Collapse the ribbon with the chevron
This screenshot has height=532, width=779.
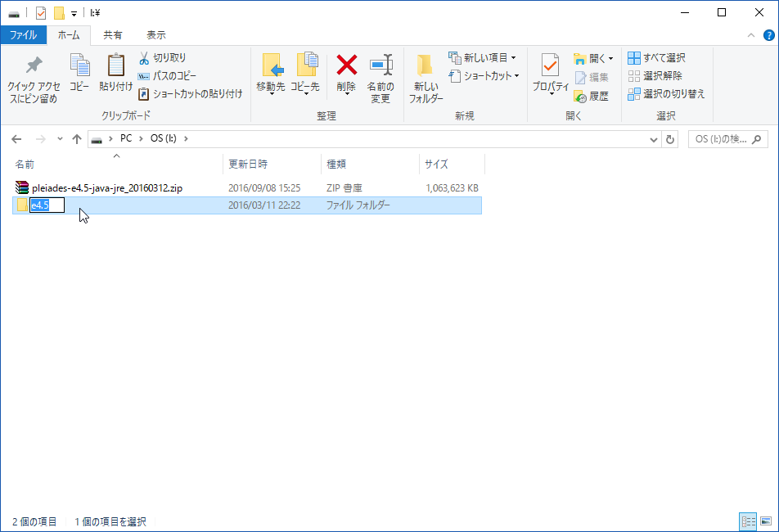point(750,35)
